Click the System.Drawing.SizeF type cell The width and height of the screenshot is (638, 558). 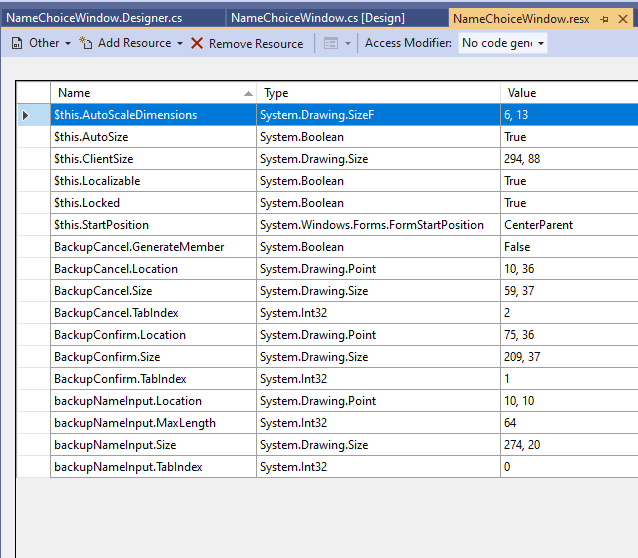(x=378, y=115)
